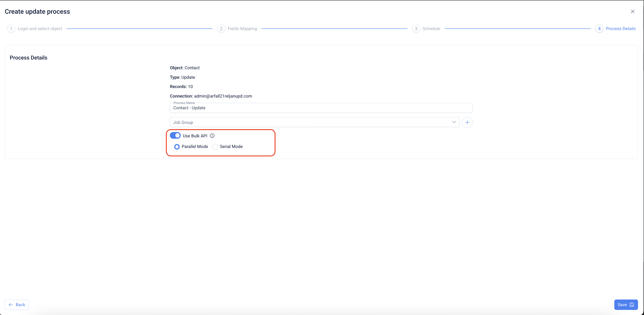Click the step 4 circle icon

click(599, 29)
